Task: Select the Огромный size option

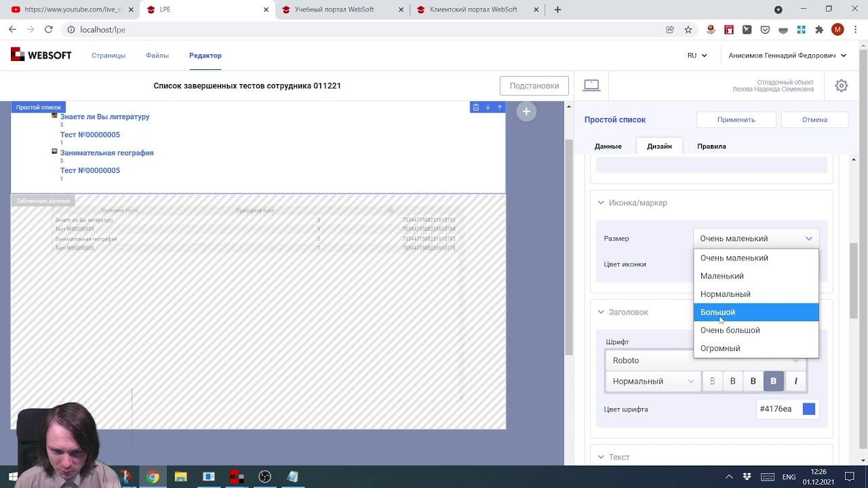Action: [x=756, y=348]
